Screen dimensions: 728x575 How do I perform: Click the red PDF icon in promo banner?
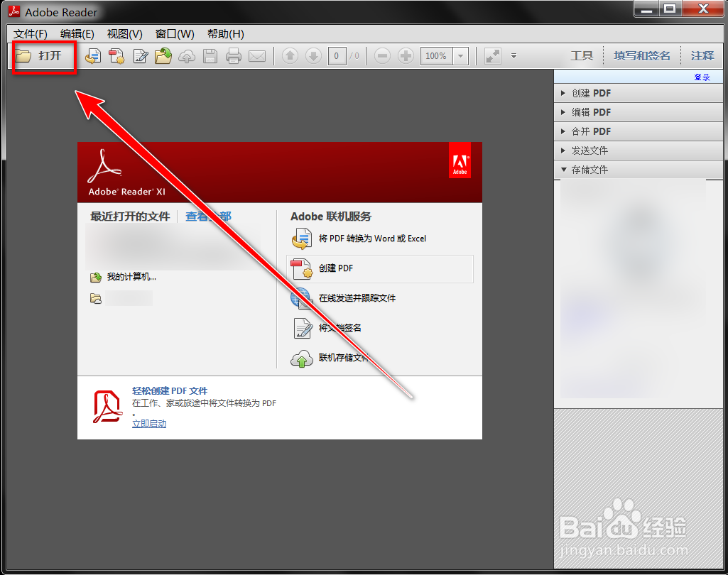(107, 407)
